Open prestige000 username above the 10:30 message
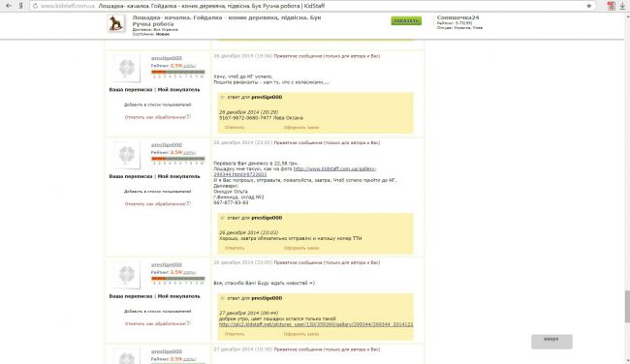The width and height of the screenshot is (630, 364). 167,351
